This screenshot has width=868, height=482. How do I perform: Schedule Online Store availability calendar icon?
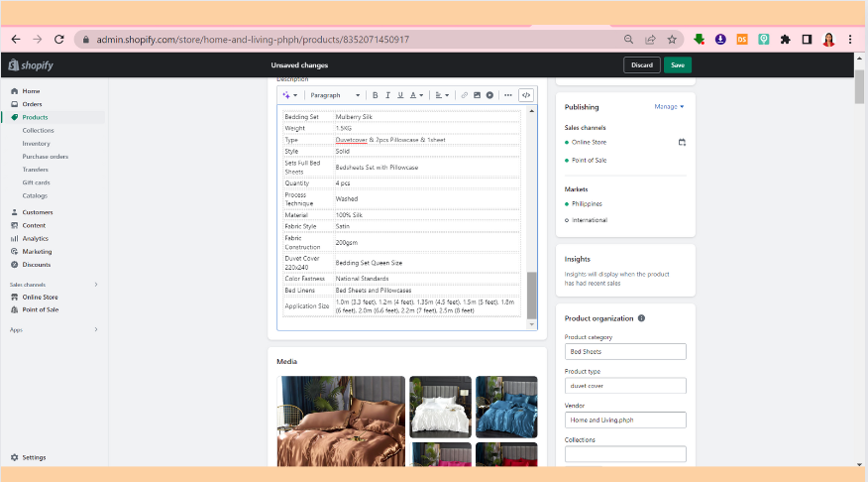coord(682,143)
